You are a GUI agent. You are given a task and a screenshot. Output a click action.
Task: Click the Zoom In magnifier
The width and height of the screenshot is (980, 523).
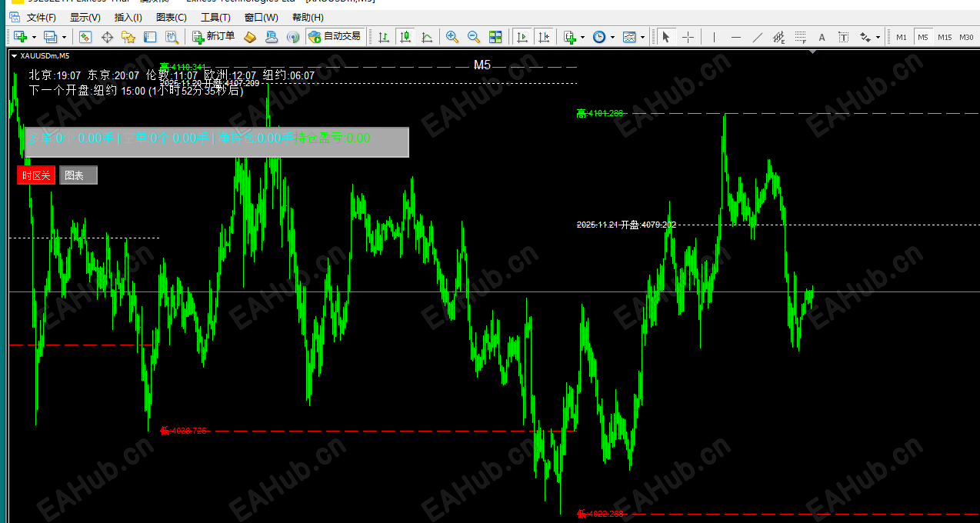(x=452, y=36)
